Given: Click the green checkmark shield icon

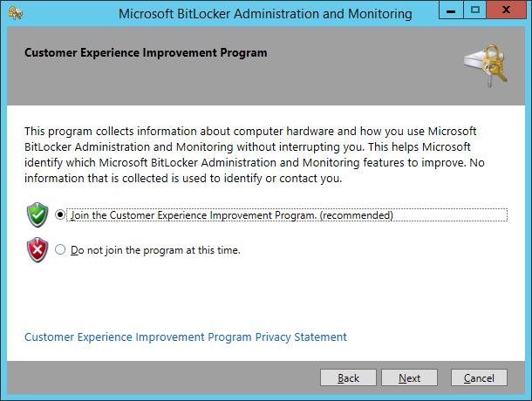Looking at the screenshot, I should pos(38,215).
